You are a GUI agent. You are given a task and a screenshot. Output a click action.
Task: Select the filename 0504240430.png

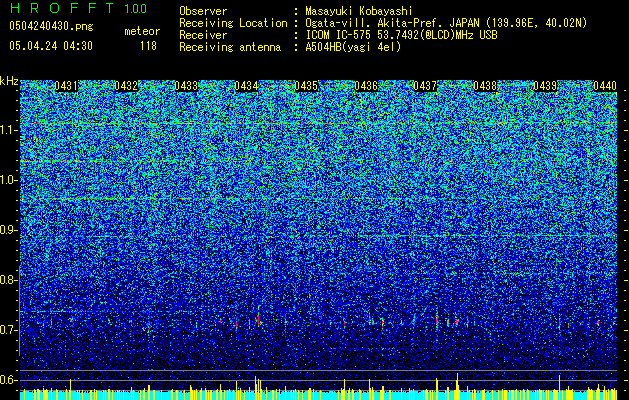coord(51,26)
